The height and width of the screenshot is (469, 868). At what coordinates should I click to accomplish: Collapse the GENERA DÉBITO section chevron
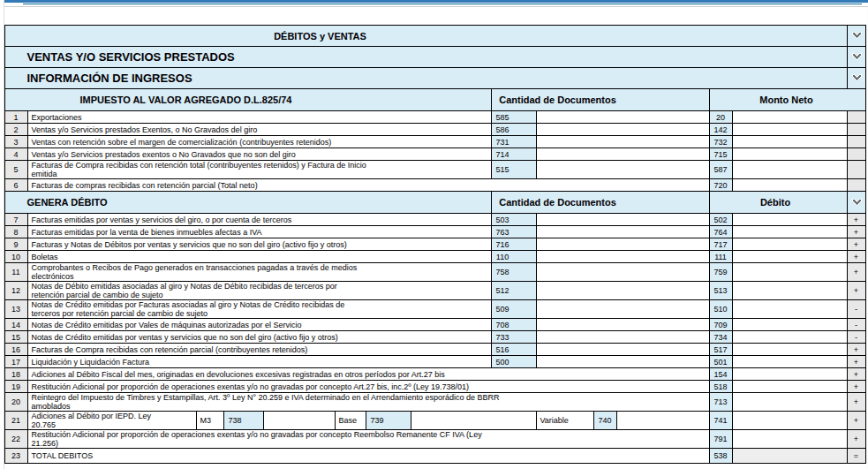click(x=856, y=202)
